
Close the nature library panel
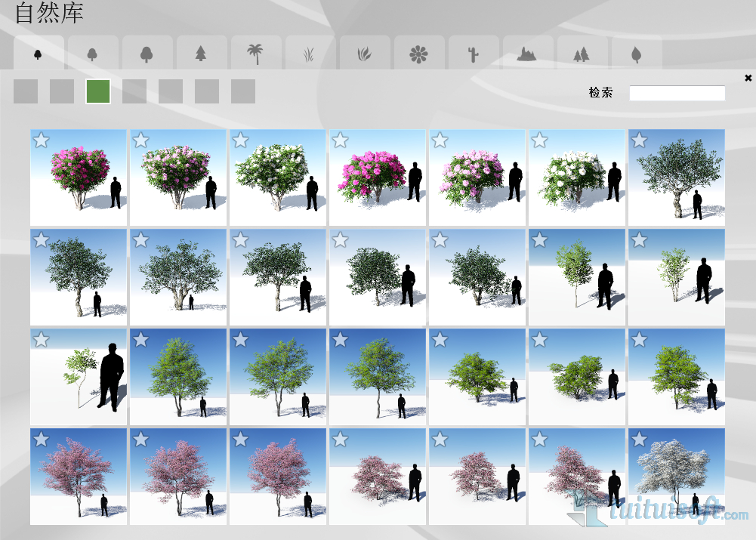(x=748, y=78)
